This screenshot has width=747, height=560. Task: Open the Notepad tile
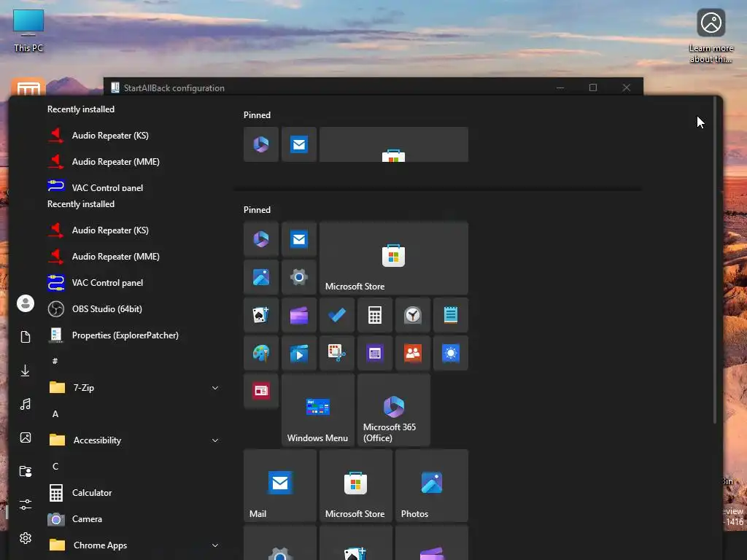point(451,315)
